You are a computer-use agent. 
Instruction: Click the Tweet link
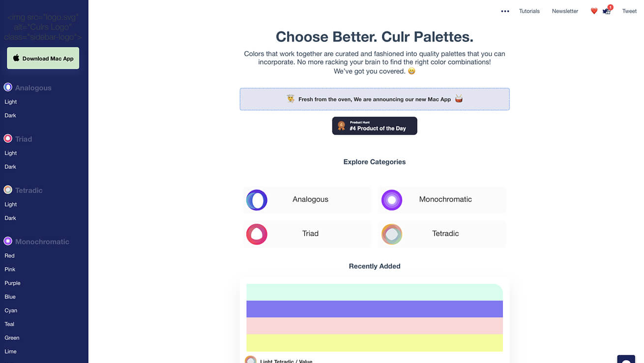(629, 11)
